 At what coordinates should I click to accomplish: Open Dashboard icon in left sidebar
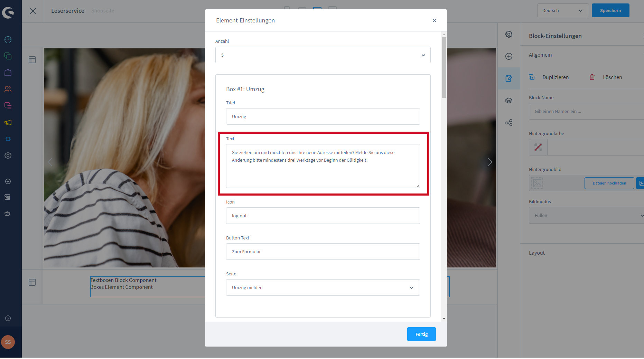[x=8, y=39]
